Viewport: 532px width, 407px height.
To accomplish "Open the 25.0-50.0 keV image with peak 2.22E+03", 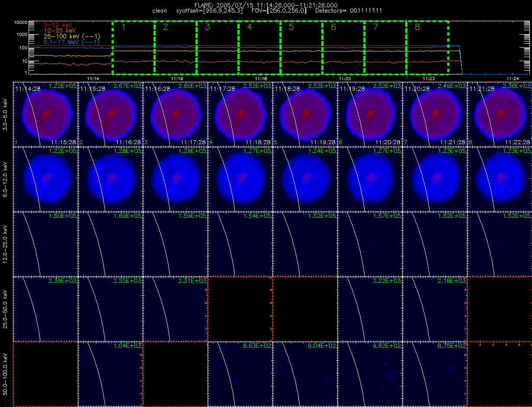I will tap(370, 309).
